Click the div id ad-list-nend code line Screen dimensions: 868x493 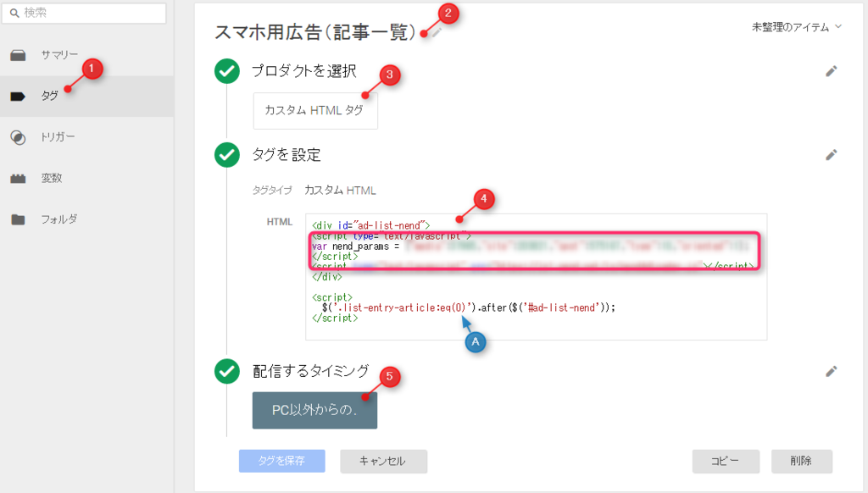click(x=371, y=225)
